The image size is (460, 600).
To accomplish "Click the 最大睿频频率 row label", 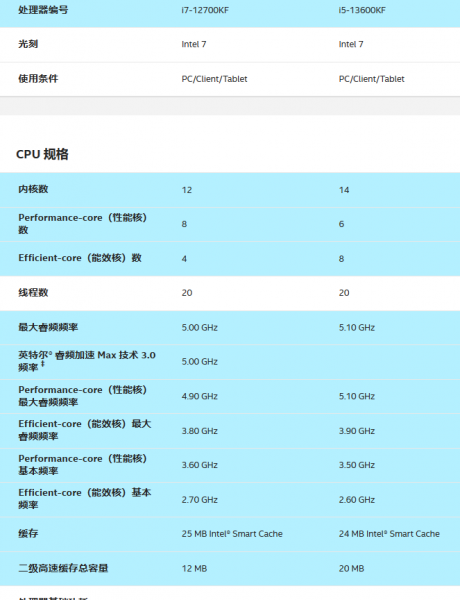I will coord(48,327).
